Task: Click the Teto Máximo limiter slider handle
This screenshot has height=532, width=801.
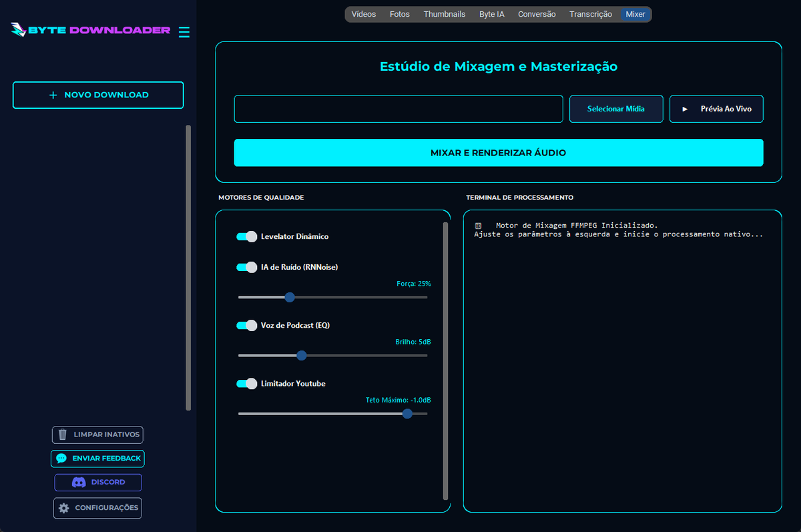Action: point(407,414)
